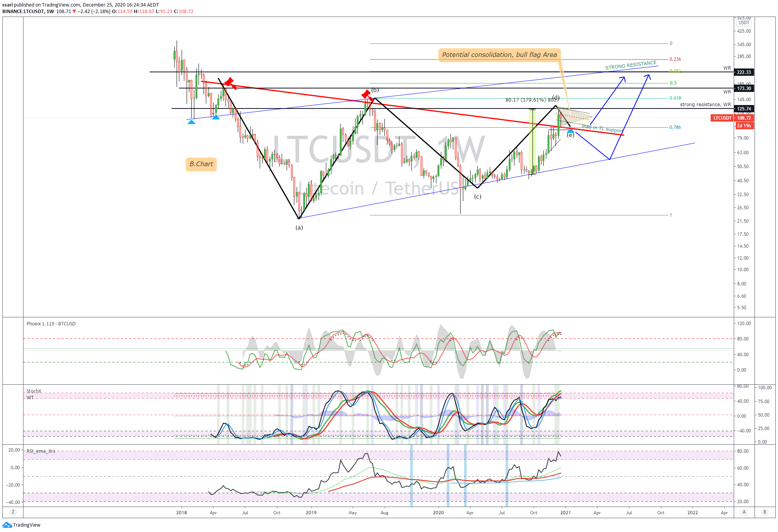
Task: Select the 'B.Chart' orange label
Action: tap(201, 164)
